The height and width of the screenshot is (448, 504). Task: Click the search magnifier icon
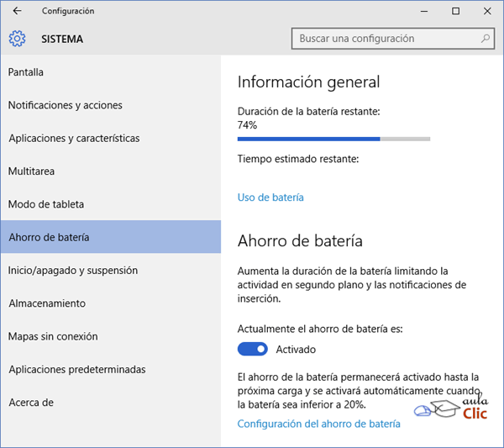486,39
